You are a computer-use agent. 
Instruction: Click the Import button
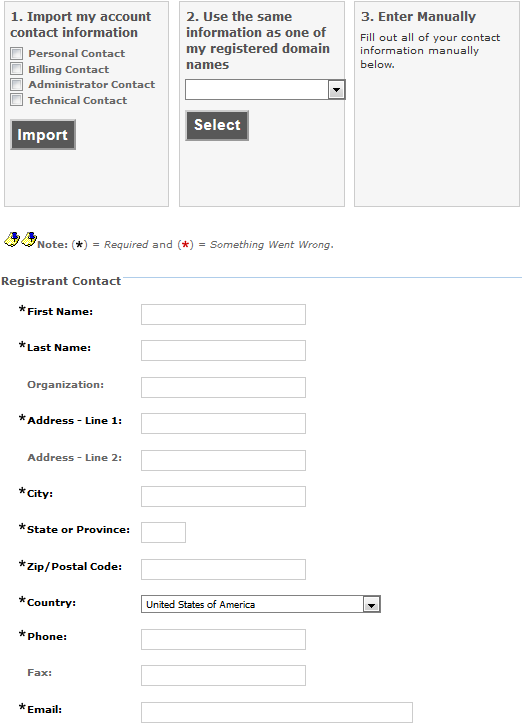pos(43,135)
